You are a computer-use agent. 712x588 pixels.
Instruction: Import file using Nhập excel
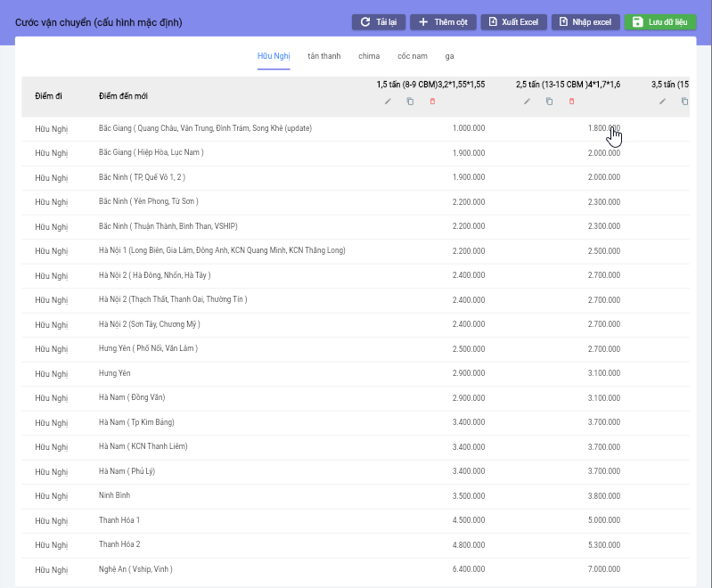click(585, 21)
